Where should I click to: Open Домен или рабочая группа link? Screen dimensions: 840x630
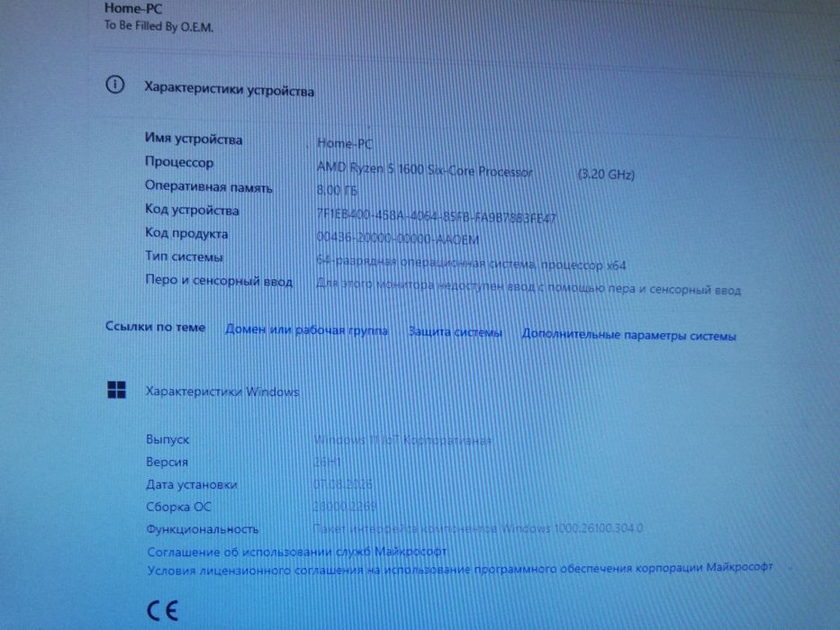[306, 330]
